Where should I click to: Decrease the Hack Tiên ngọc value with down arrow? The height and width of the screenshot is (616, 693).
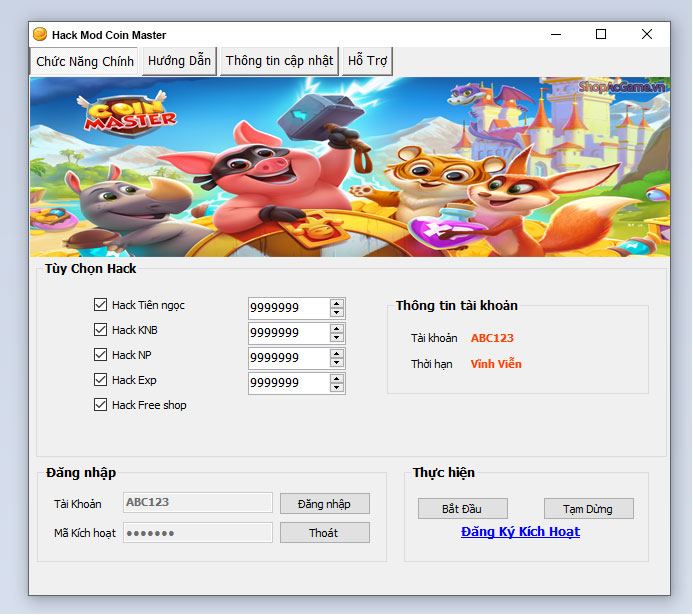[x=337, y=312]
